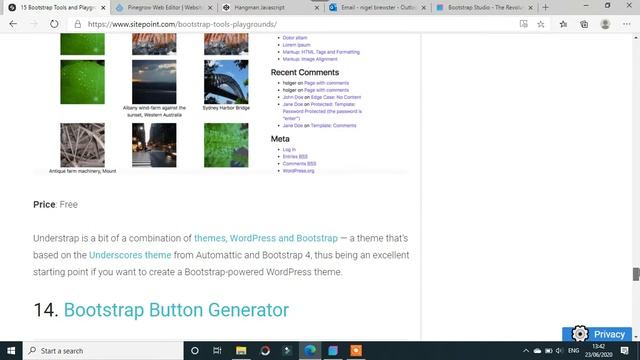Open the Windows Start menu
640x360 pixels.
point(11,351)
